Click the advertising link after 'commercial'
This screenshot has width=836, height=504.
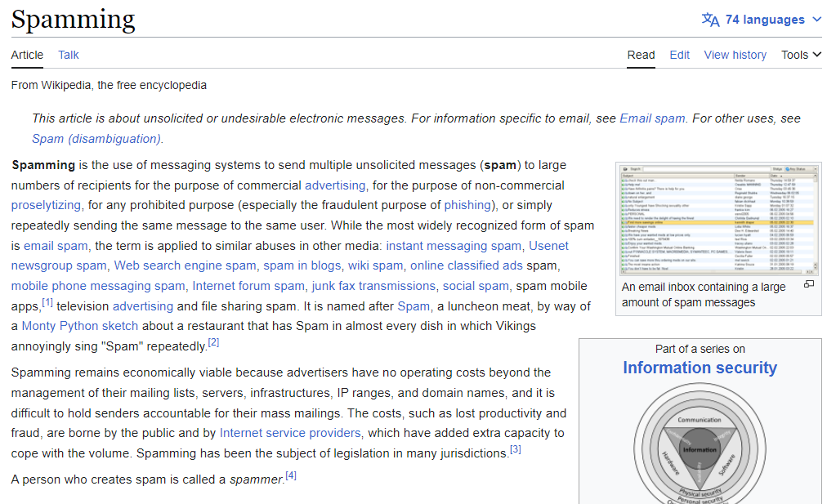pos(335,185)
